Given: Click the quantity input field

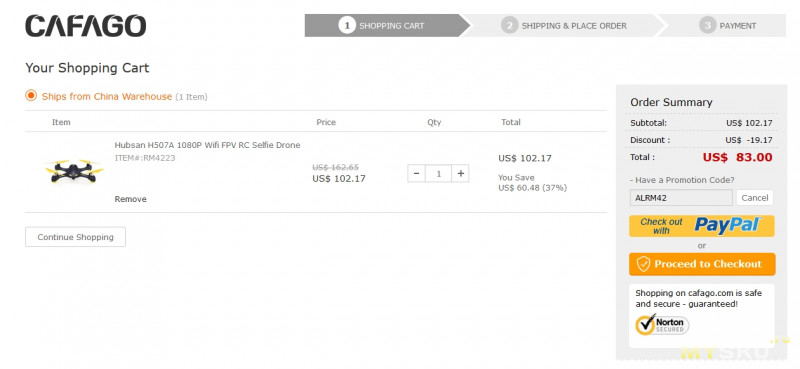Looking at the screenshot, I should point(438,174).
